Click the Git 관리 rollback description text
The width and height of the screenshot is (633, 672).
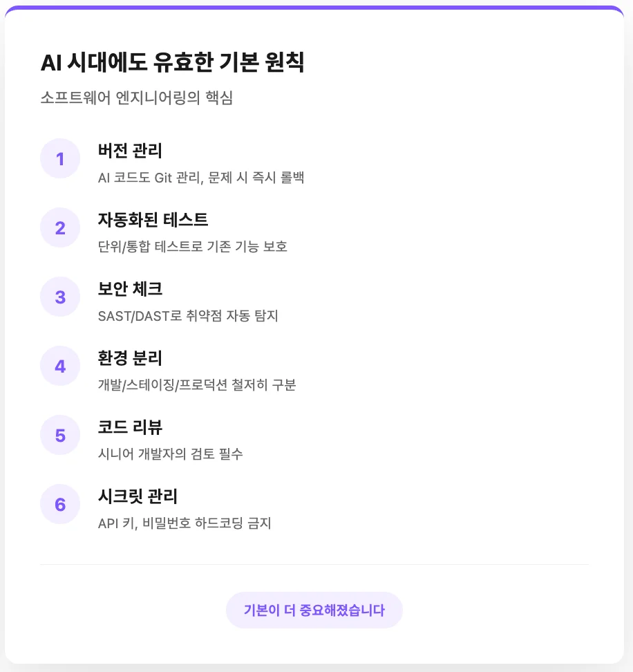200,178
